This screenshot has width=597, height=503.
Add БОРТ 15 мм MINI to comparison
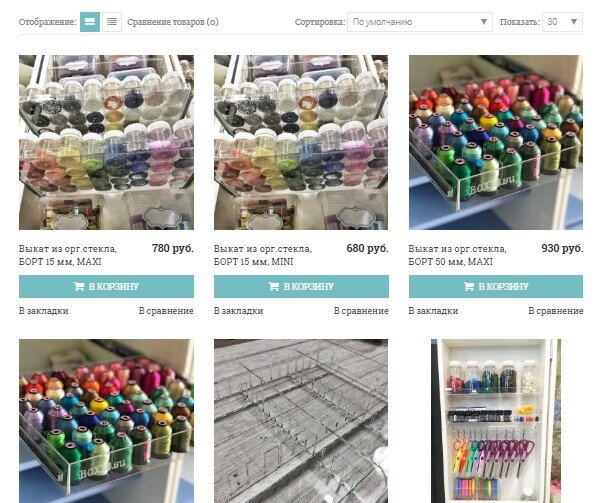point(361,311)
